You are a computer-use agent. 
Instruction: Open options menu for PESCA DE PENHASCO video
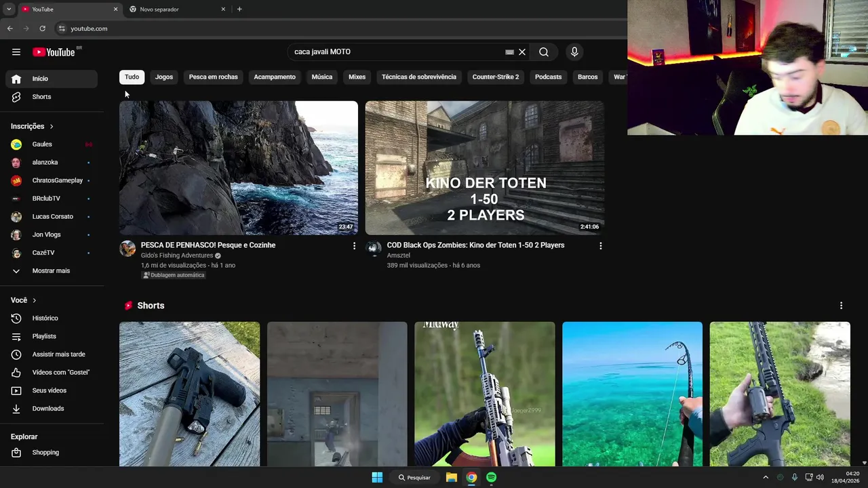coord(354,246)
